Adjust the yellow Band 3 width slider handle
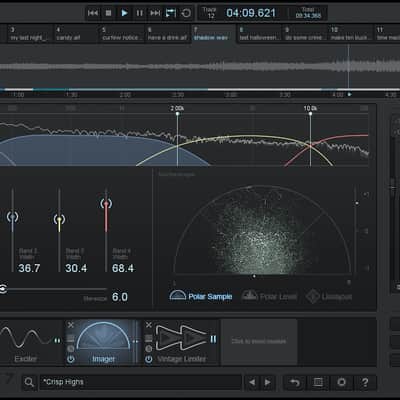 pos(59,219)
